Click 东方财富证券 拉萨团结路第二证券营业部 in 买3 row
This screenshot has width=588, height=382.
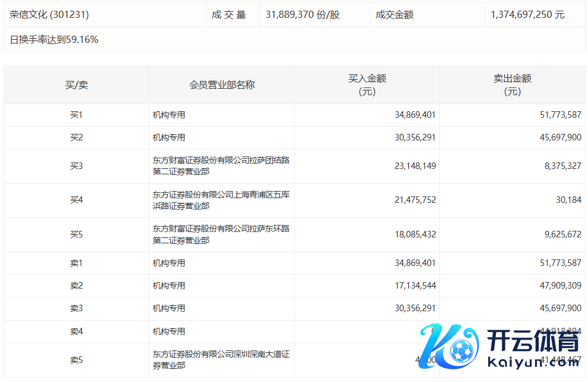coord(221,166)
